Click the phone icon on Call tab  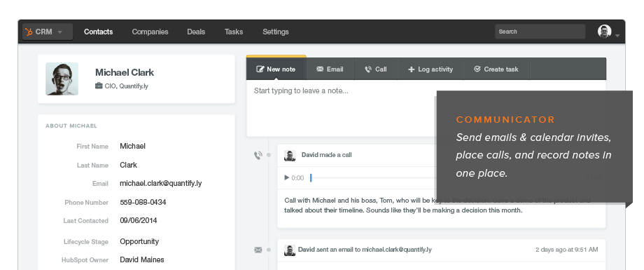368,69
